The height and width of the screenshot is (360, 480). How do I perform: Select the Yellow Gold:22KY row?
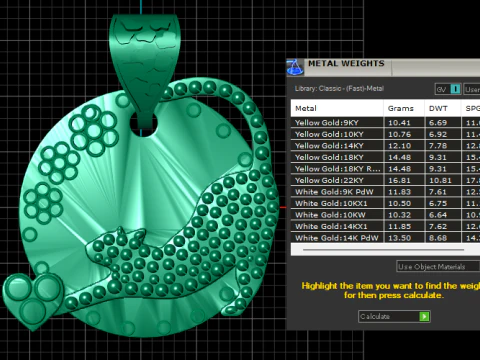point(385,180)
